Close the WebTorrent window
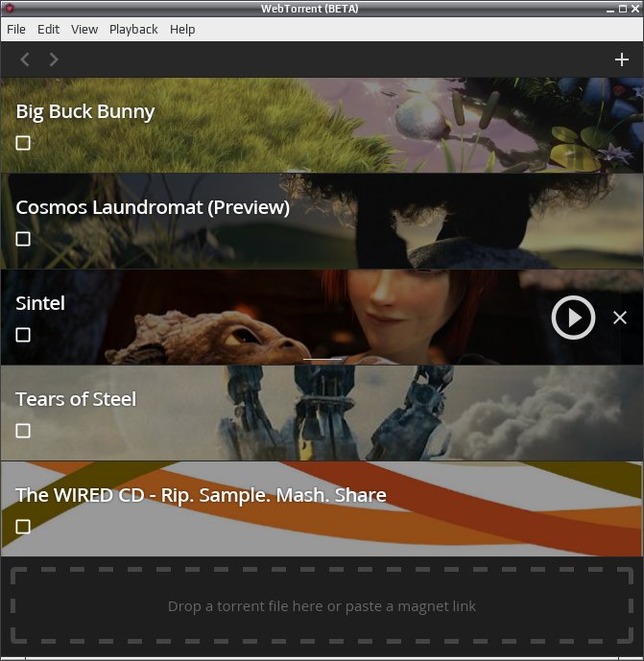 635,9
